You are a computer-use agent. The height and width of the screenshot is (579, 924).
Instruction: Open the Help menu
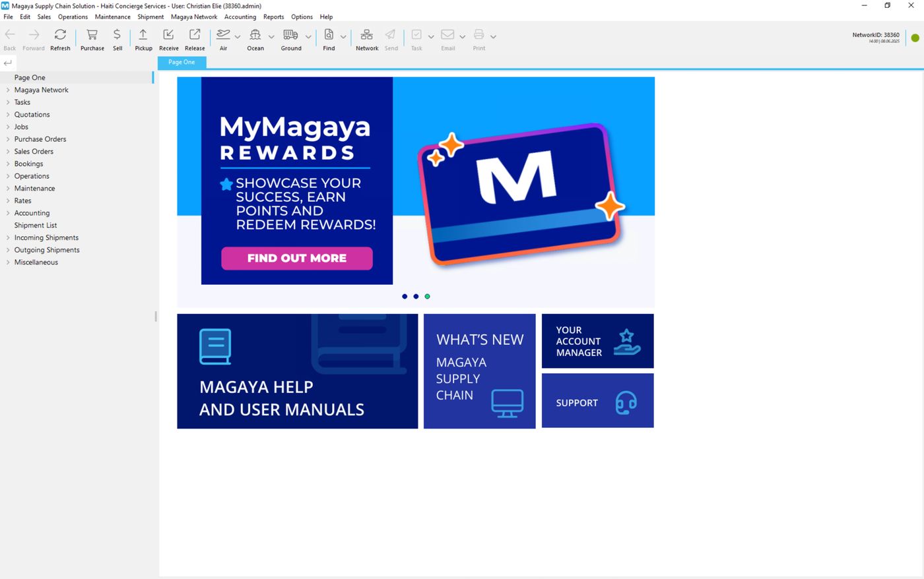326,17
